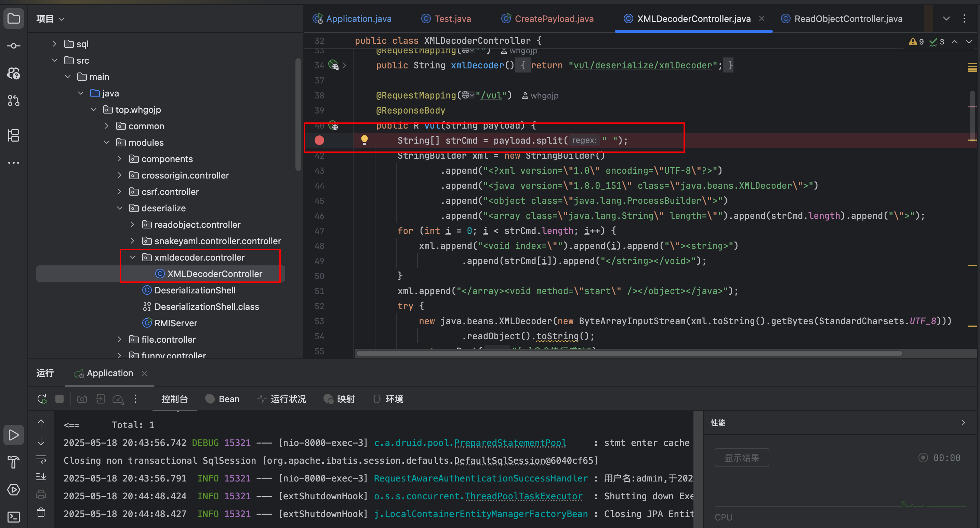Switch to the CreatePayload.java tab
This screenshot has width=980, height=528.
(547, 19)
